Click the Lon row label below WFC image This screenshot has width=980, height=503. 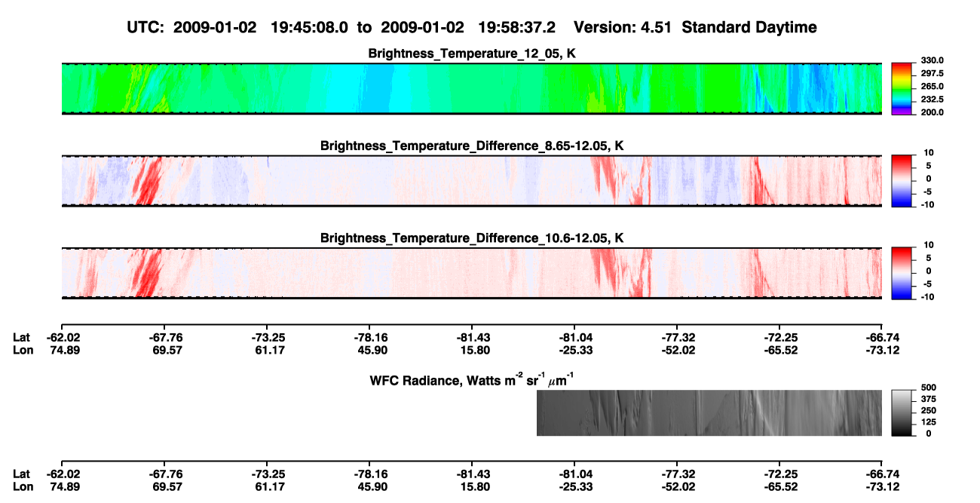click(23, 486)
